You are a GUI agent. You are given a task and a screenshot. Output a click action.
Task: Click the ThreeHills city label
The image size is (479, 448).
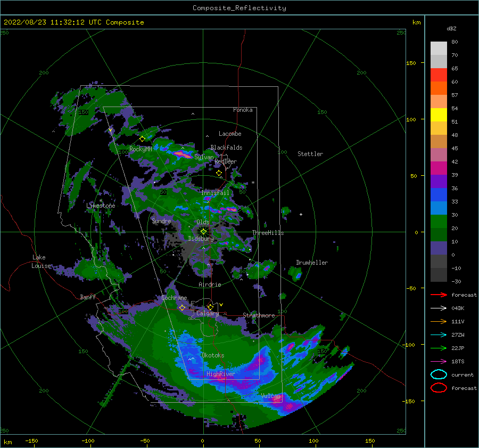pos(268,233)
